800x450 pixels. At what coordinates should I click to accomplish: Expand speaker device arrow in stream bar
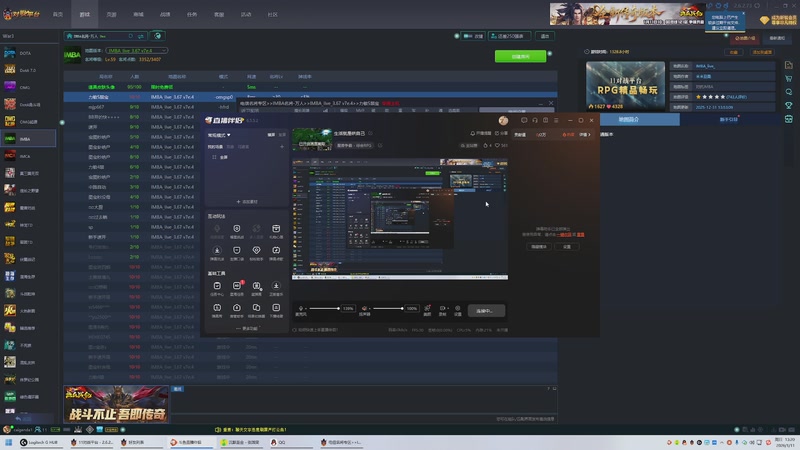[369, 309]
